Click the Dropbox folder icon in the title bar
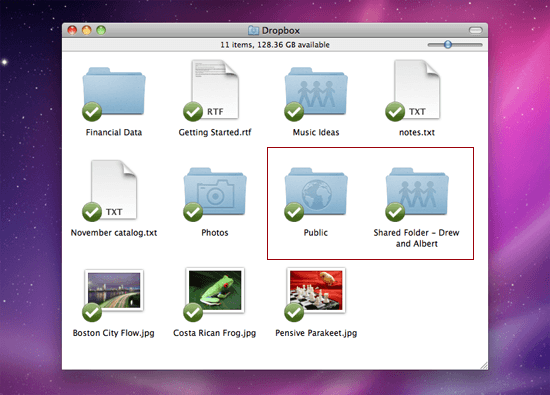 click(x=253, y=31)
